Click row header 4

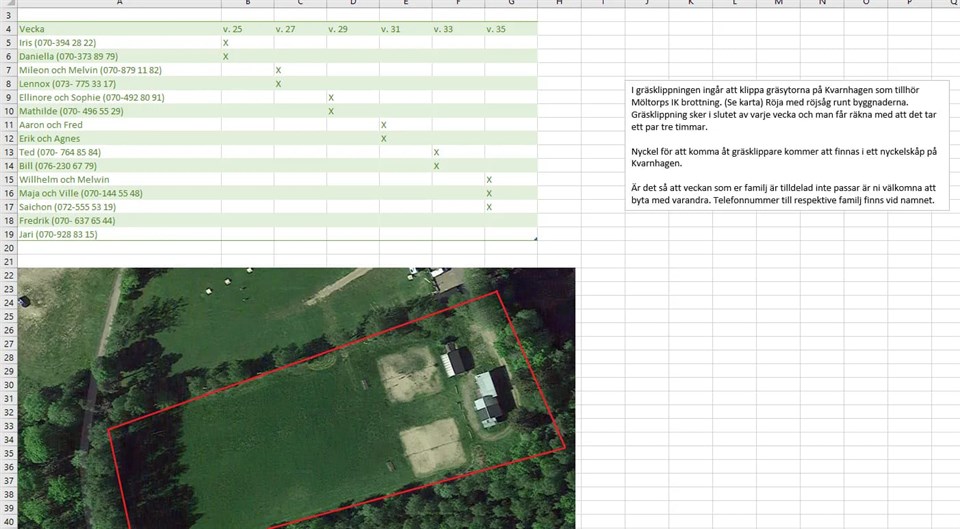8,30
